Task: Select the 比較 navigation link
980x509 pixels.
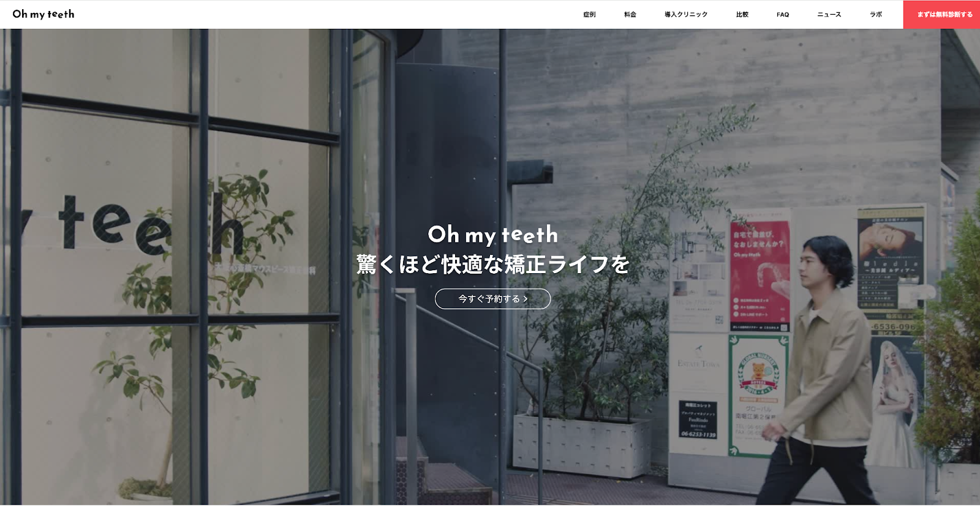Action: (x=742, y=15)
